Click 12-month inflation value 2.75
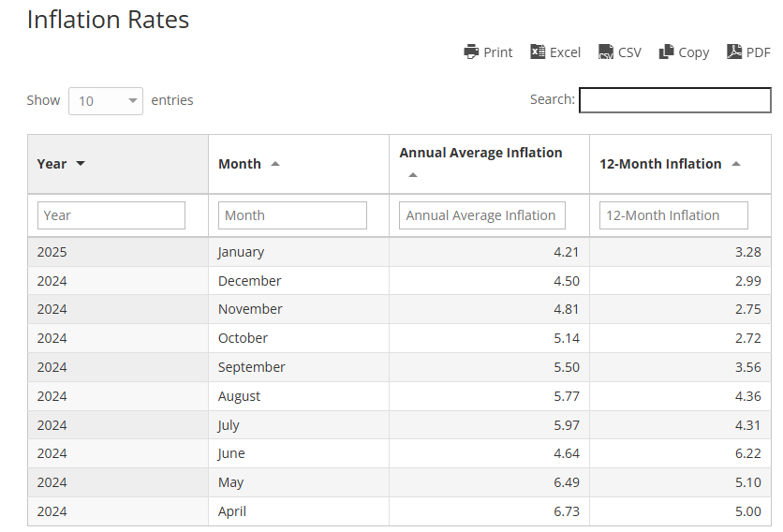The height and width of the screenshot is (532, 783). point(748,309)
